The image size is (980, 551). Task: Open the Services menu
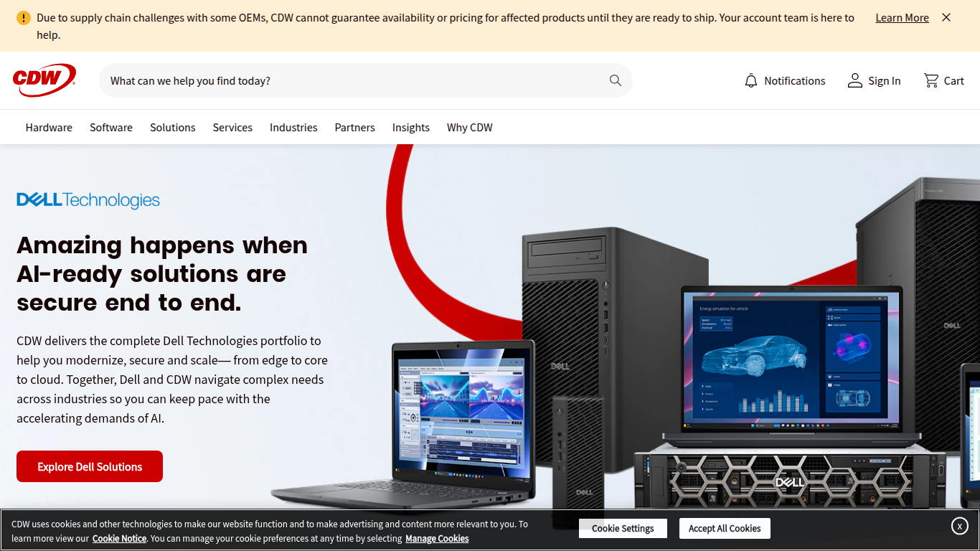(x=232, y=127)
